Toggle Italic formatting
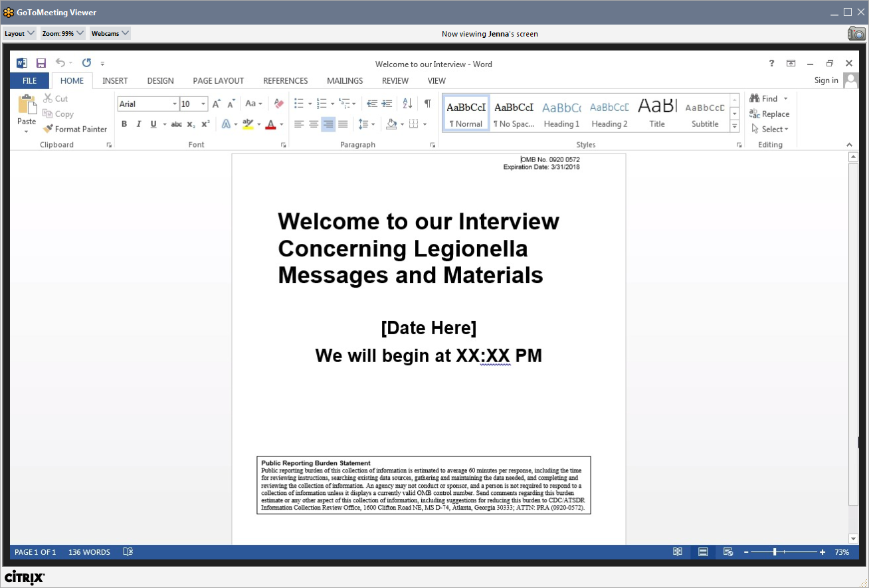The height and width of the screenshot is (588, 869). [x=139, y=124]
